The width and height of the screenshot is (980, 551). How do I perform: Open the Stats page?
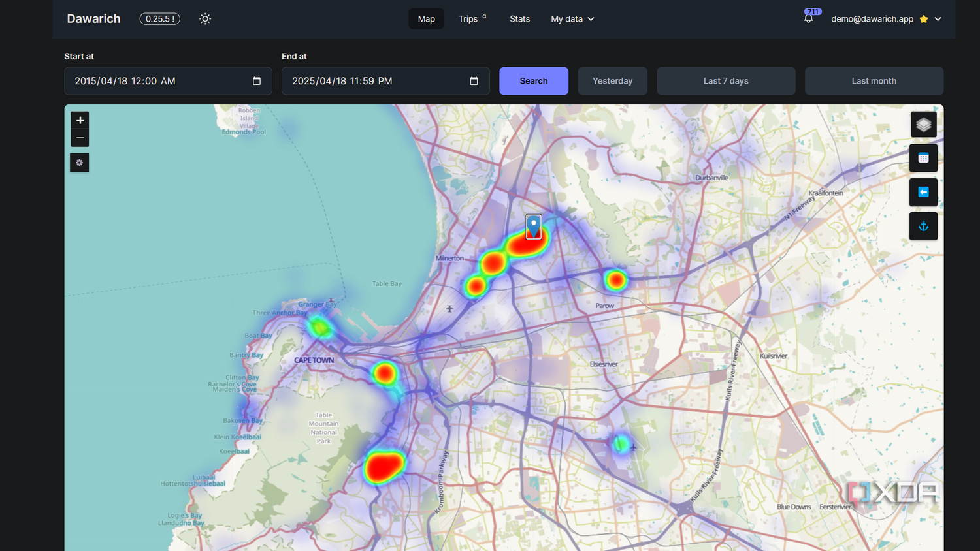point(520,19)
